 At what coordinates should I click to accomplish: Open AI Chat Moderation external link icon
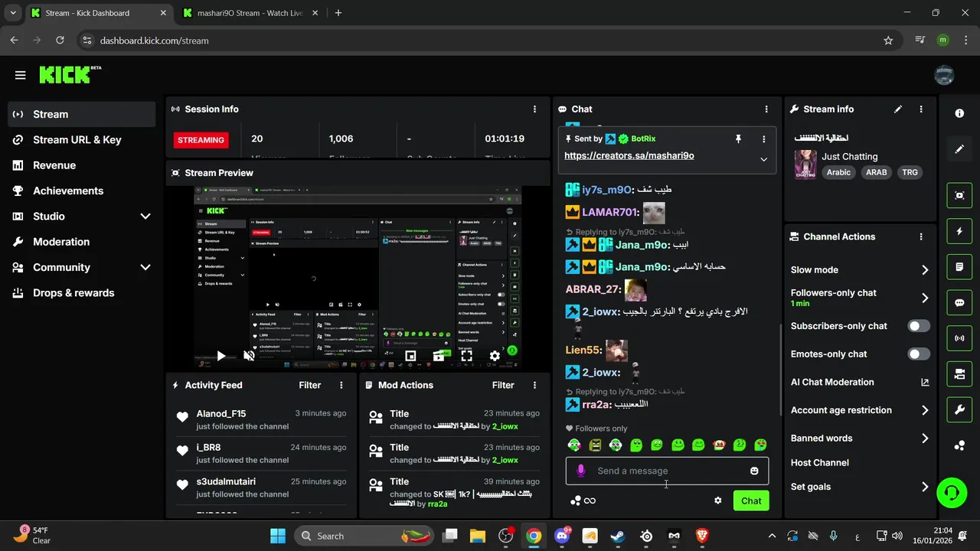click(925, 382)
